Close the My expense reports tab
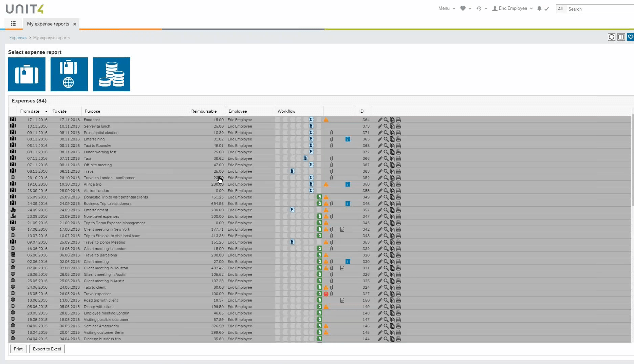Screen dimensions: 634x364 pos(74,24)
